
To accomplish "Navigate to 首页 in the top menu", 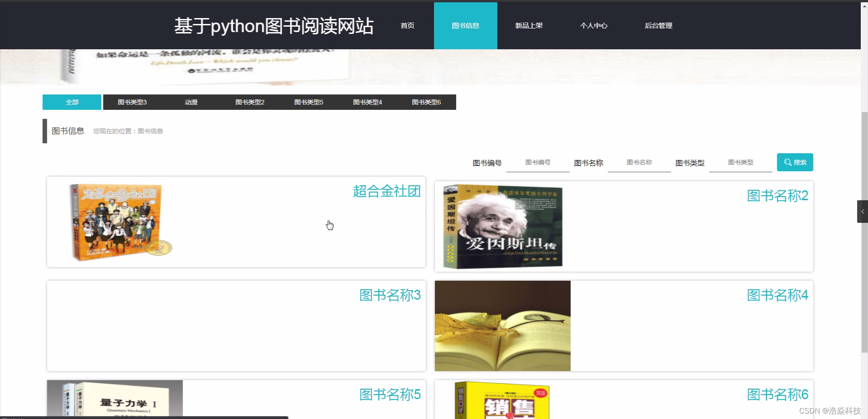I will pyautogui.click(x=406, y=25).
